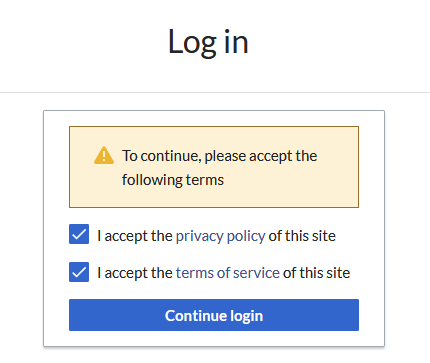
Task: Click the 'To continue, please accept the' warning line
Action: [220, 156]
